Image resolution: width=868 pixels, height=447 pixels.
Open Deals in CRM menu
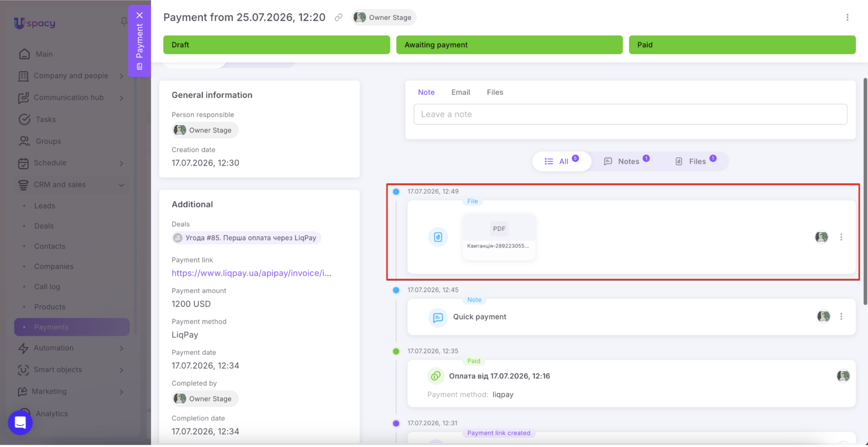point(44,226)
